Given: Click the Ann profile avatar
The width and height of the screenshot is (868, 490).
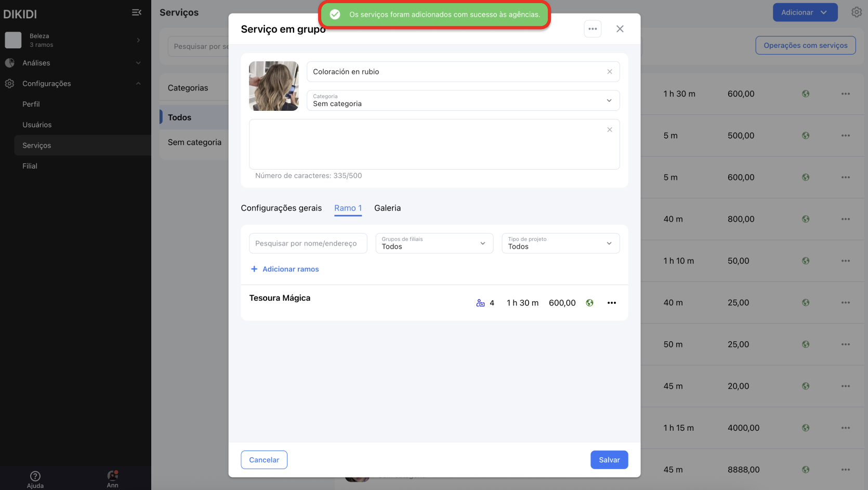Looking at the screenshot, I should tap(112, 475).
